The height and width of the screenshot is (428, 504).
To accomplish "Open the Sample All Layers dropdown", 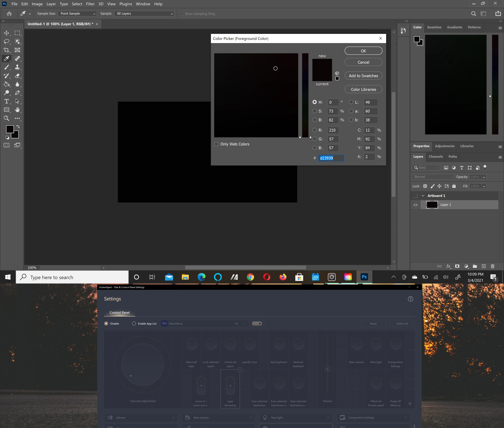I will pyautogui.click(x=145, y=14).
